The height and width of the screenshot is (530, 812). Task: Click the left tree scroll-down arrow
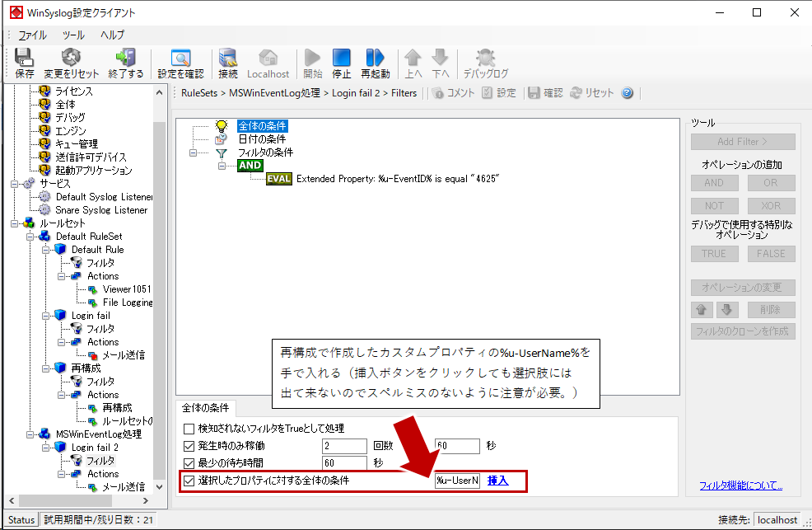tap(160, 487)
